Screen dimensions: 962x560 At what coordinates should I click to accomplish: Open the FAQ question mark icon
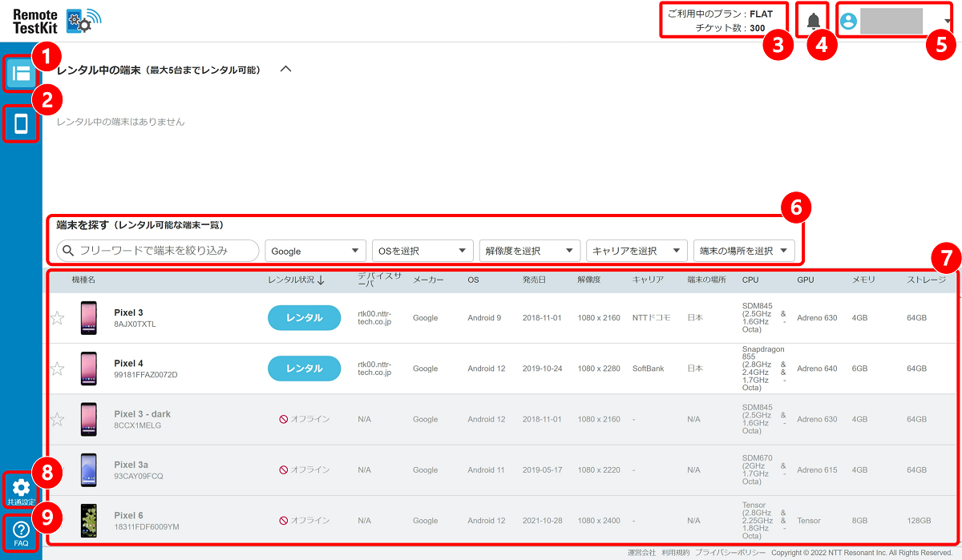coord(21,533)
